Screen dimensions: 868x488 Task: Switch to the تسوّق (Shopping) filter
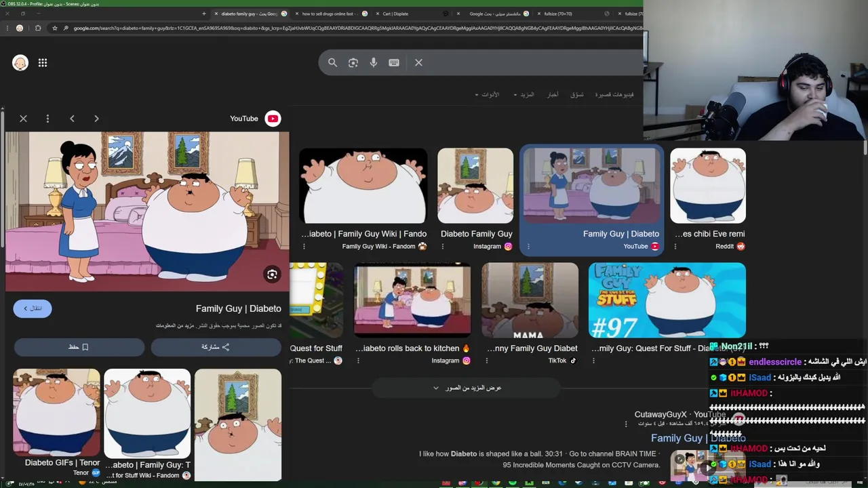click(576, 94)
